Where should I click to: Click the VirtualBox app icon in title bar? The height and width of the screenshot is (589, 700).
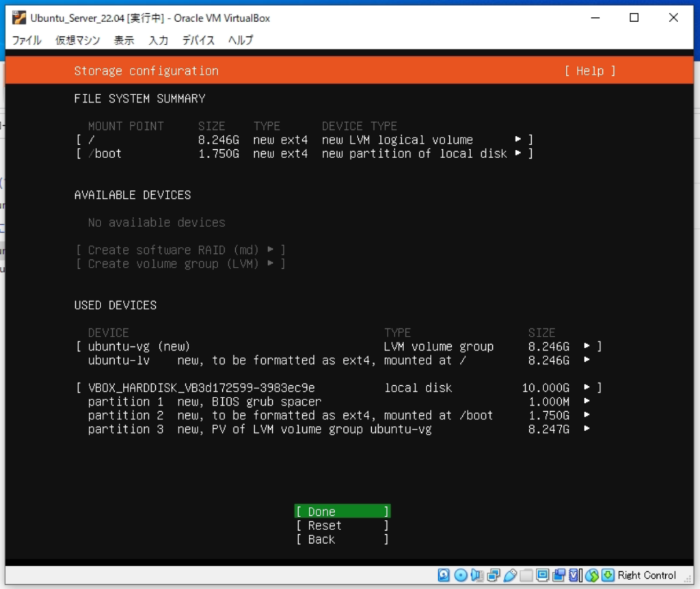(x=19, y=18)
